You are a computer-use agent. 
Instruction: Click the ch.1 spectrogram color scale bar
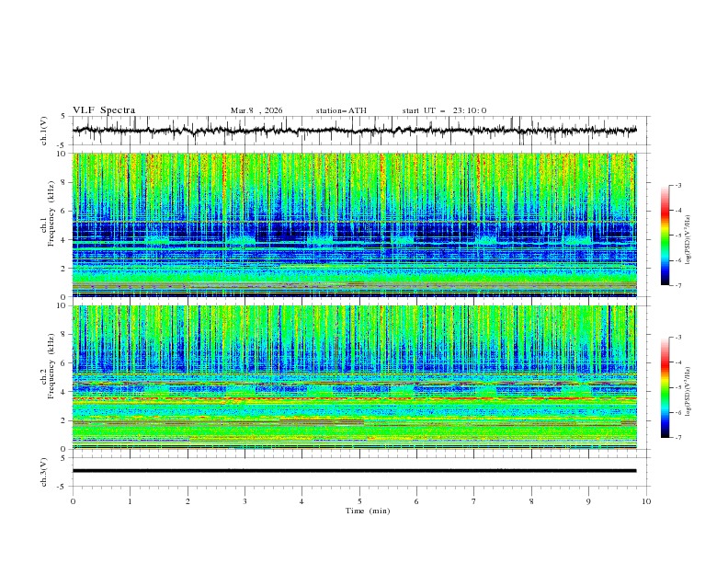click(665, 236)
